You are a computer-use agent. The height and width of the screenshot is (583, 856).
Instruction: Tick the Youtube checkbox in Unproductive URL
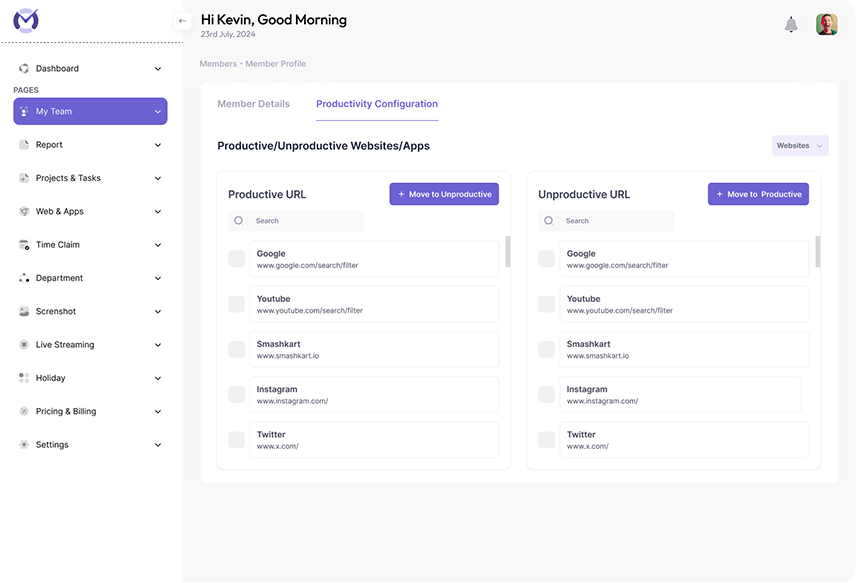click(546, 304)
